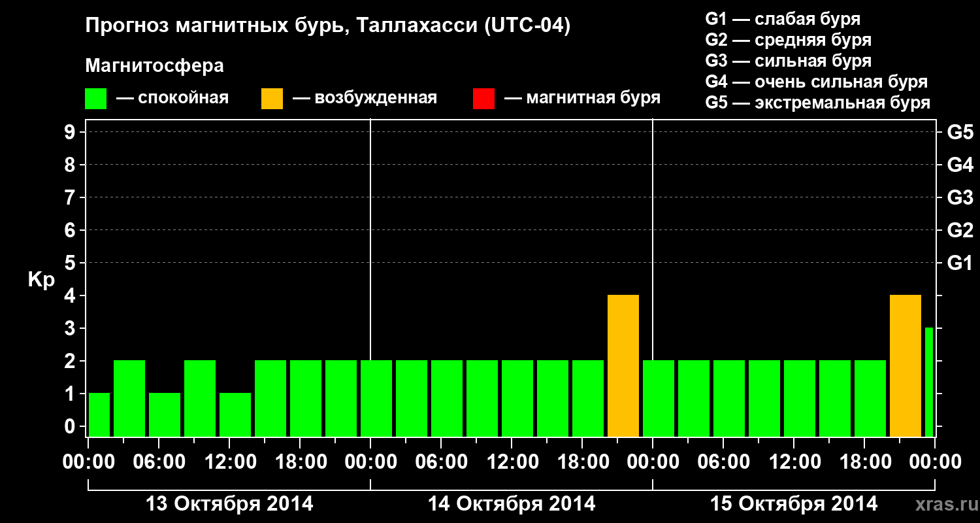Screen dimensions: 980x523
Task: Click the 'G5 — экстремальная буря' legend line
Action: (818, 103)
